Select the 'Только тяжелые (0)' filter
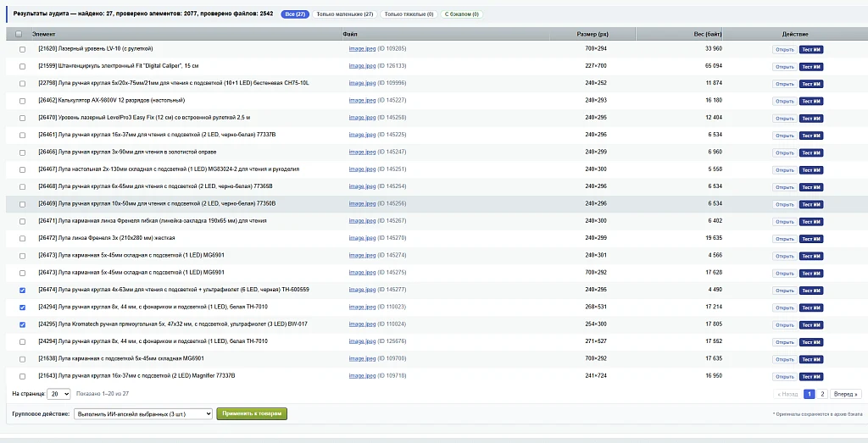Screen dimensions: 868x443 coord(409,14)
